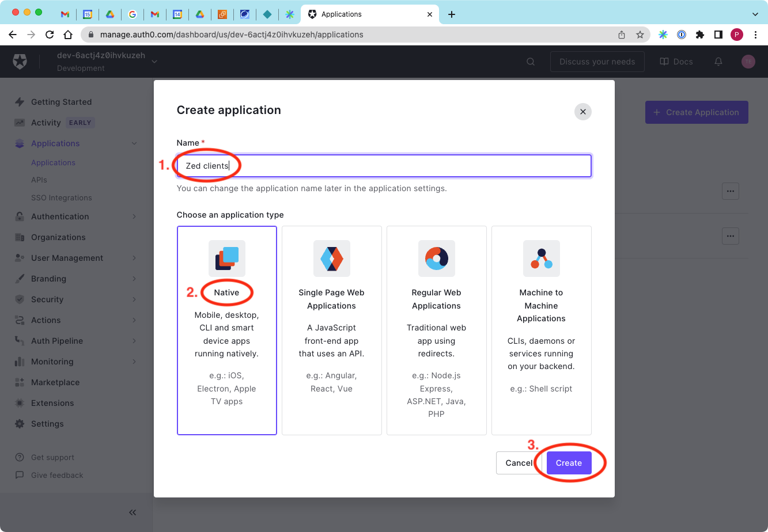The width and height of the screenshot is (768, 532).
Task: Select the Applications browser tab
Action: [370, 14]
